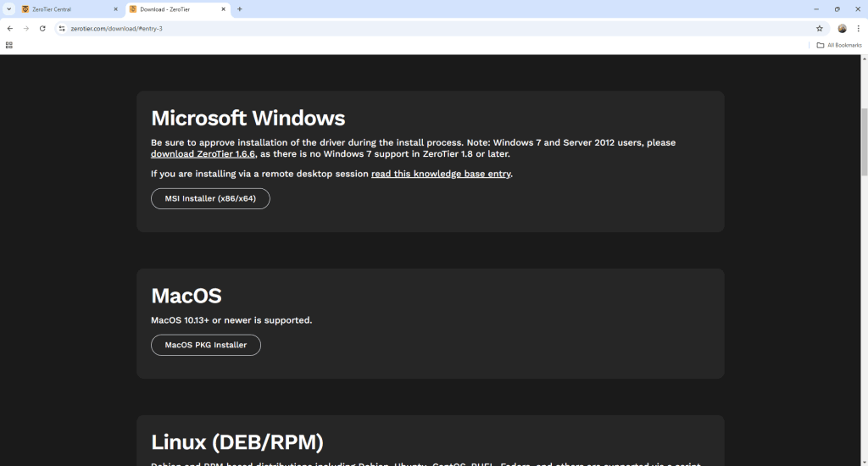Open the apps grid in bookmarks bar

pos(9,45)
